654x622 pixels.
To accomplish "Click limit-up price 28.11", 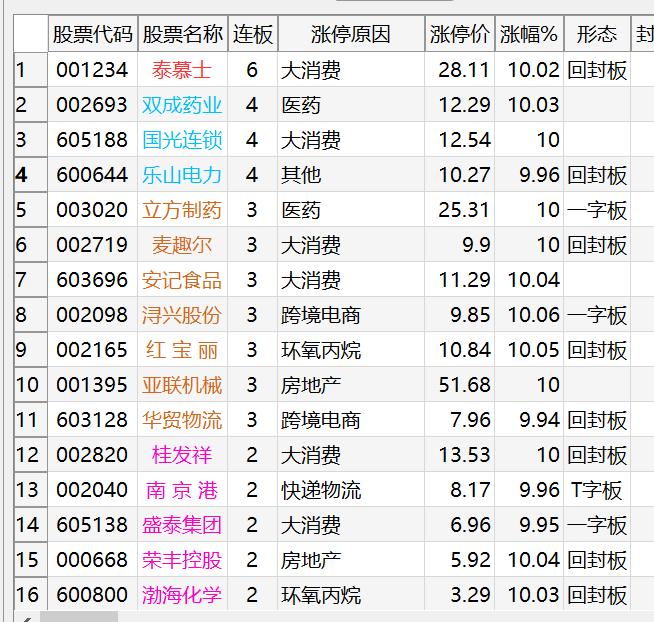I will 464,70.
